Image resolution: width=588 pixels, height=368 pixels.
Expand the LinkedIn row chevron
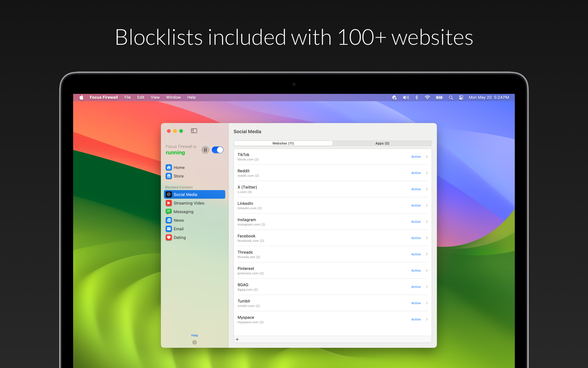tap(427, 205)
